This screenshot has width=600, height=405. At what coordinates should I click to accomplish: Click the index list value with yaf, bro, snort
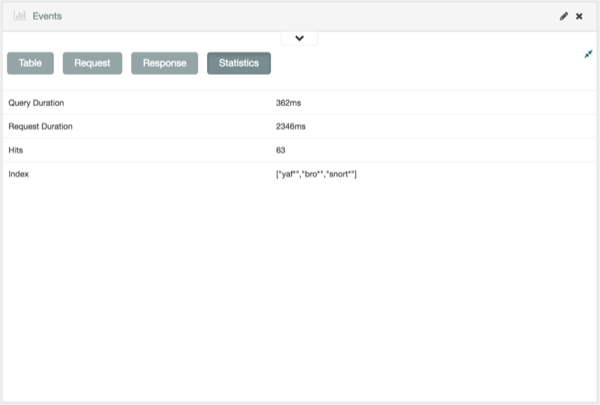tap(316, 174)
